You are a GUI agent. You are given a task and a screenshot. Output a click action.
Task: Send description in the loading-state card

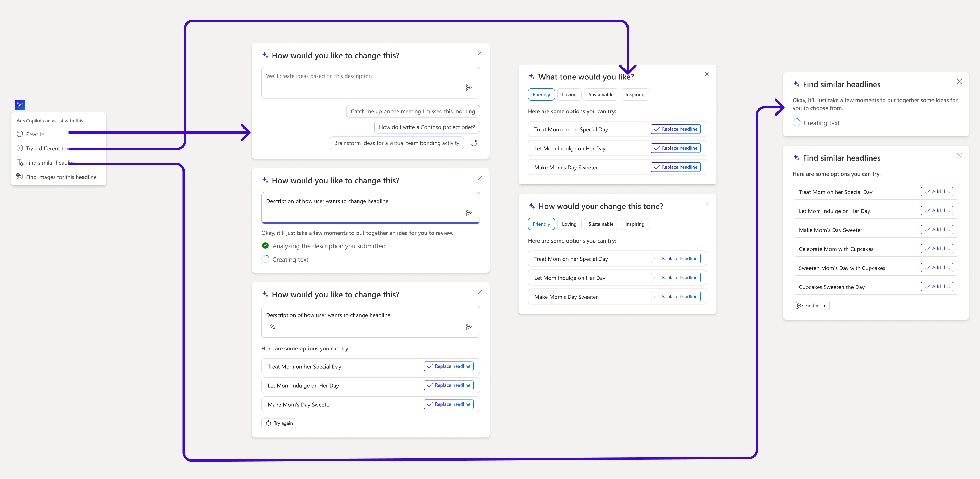point(469,212)
